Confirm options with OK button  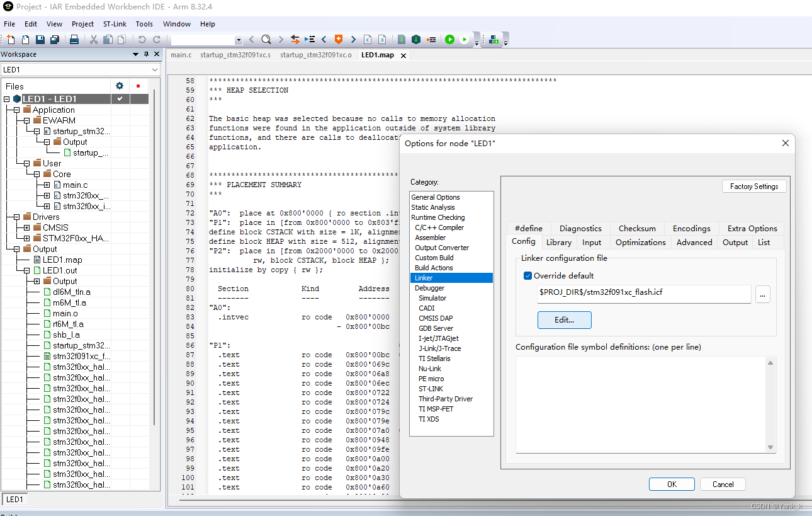tap(672, 484)
